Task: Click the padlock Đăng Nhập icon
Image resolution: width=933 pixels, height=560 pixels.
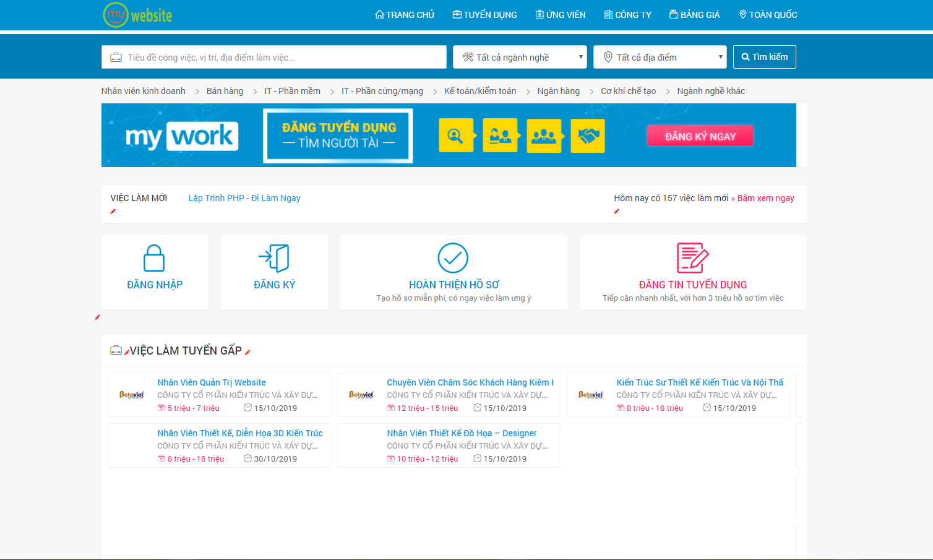Action: (154, 258)
